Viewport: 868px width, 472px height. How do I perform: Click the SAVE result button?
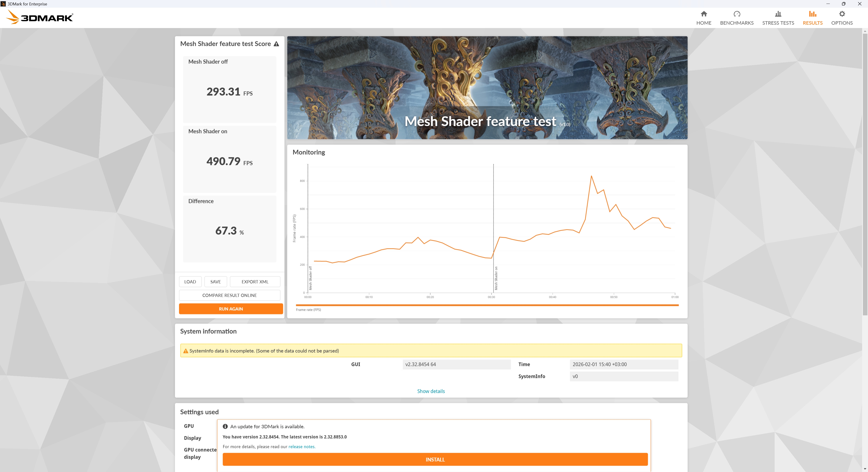(x=215, y=282)
